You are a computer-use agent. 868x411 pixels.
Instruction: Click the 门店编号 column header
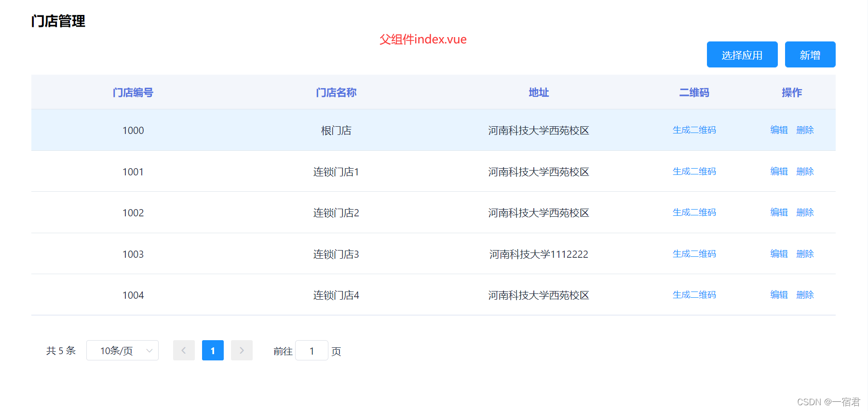(133, 93)
